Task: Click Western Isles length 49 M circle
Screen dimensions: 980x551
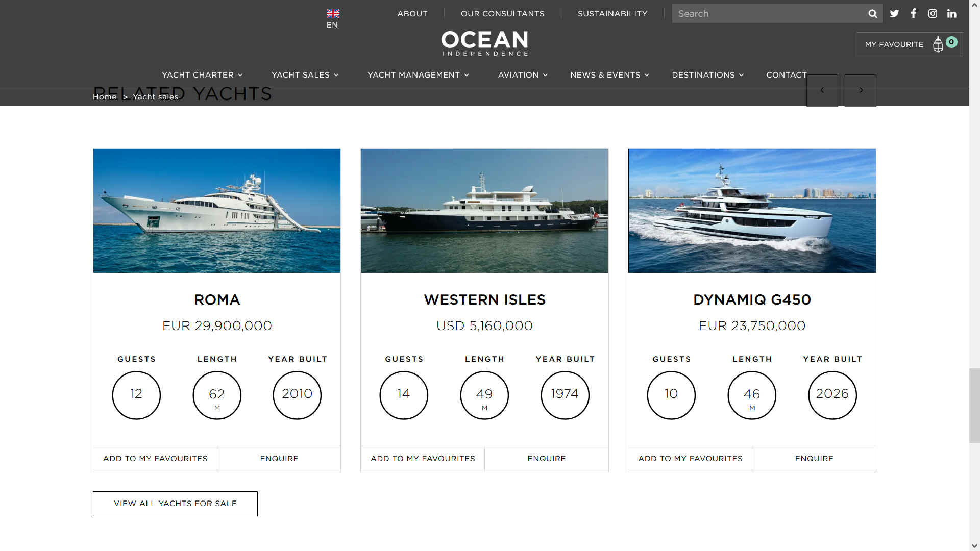Action: pos(484,395)
